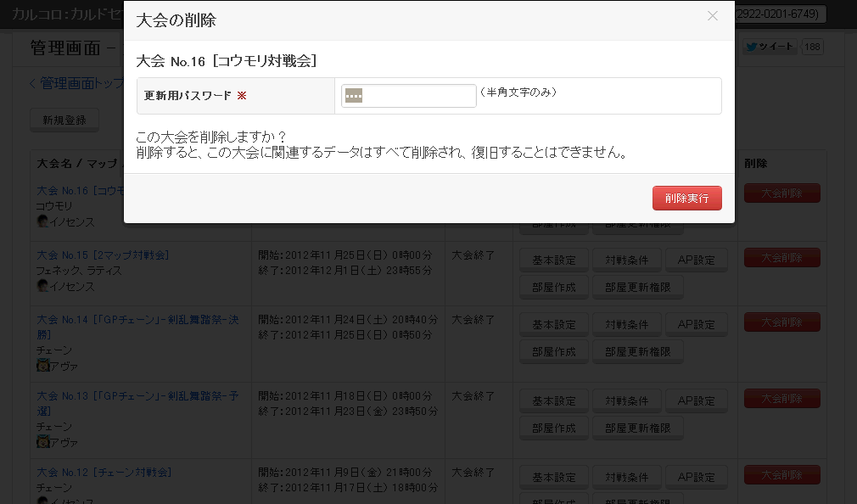The width and height of the screenshot is (857, 504).
Task: Click the 更新用パスワード input field
Action: click(409, 96)
